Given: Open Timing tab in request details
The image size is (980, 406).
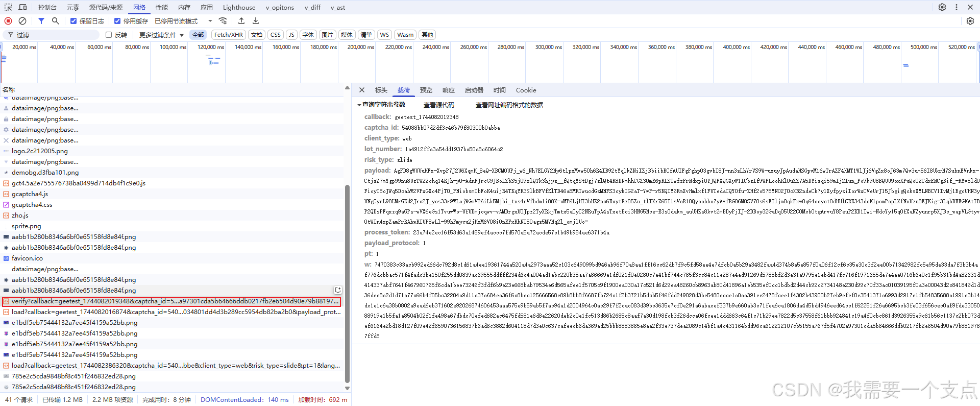Looking at the screenshot, I should [500, 90].
